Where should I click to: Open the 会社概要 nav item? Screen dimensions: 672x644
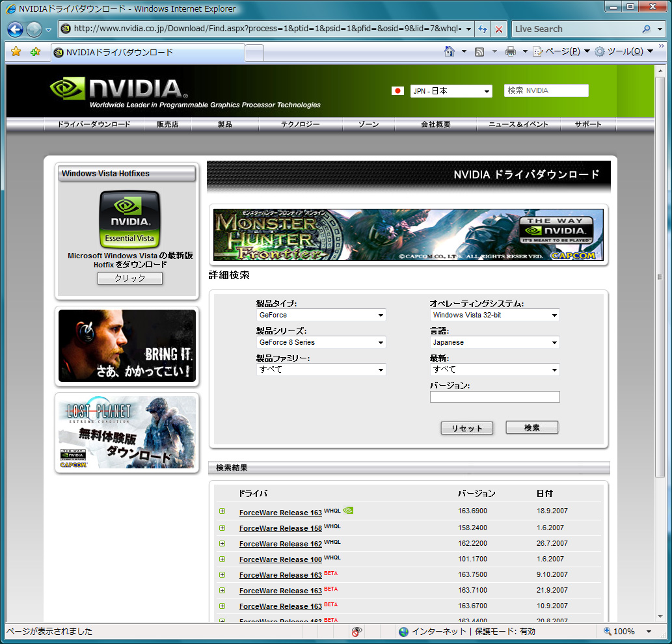click(436, 124)
